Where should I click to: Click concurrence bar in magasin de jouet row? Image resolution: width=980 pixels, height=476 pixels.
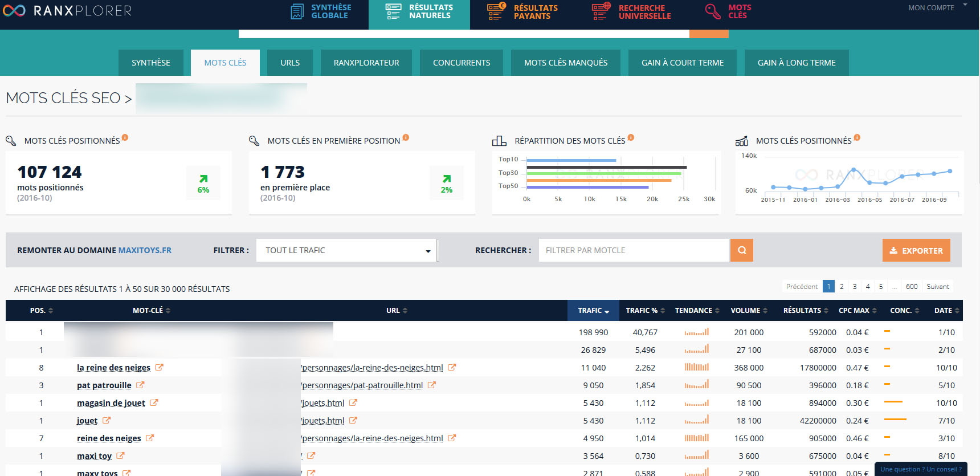(x=893, y=402)
